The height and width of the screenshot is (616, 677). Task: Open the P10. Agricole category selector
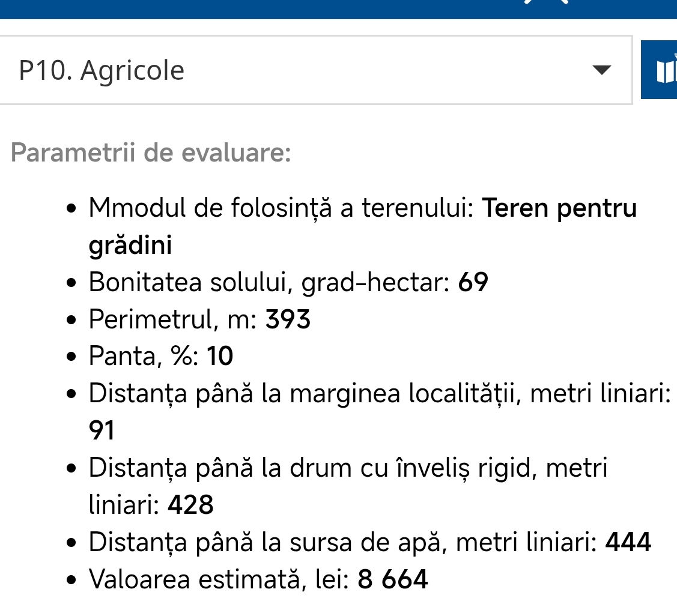pos(315,70)
